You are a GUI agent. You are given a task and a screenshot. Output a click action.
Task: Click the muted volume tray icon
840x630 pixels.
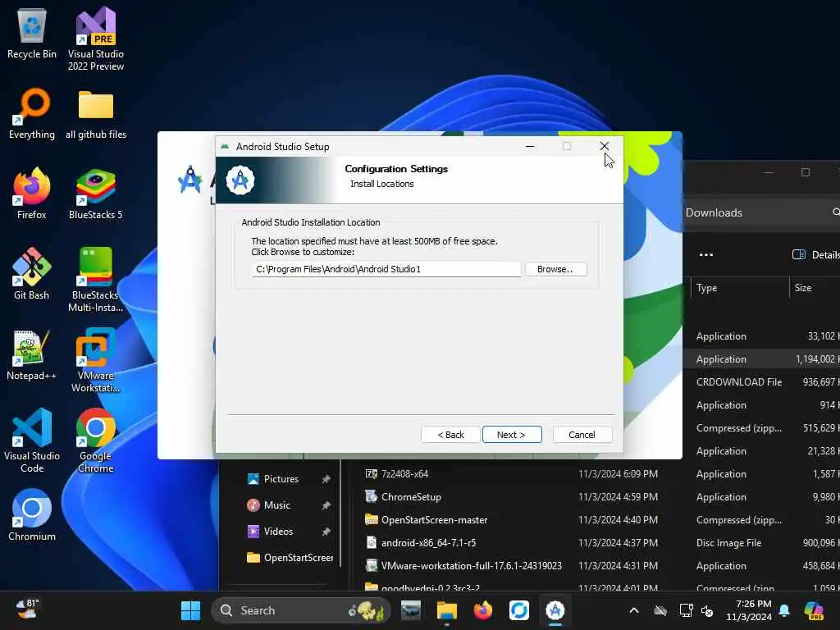(707, 610)
